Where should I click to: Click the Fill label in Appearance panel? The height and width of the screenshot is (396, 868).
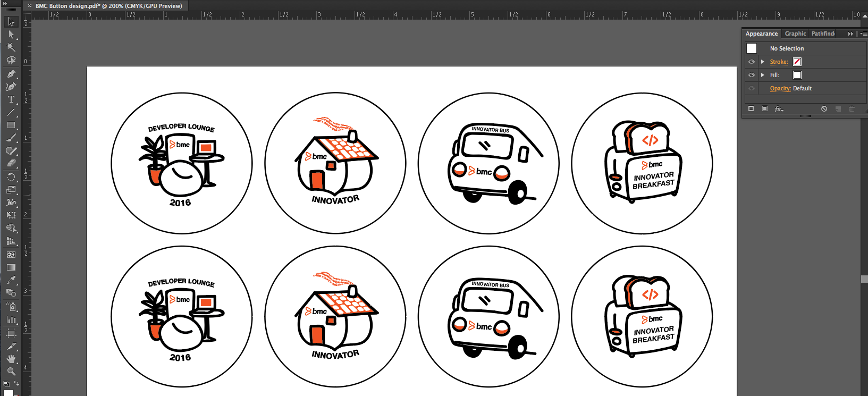(x=774, y=75)
